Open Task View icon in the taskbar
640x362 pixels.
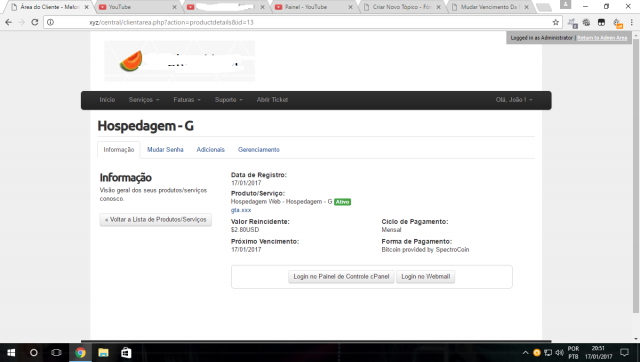pyautogui.click(x=56, y=353)
